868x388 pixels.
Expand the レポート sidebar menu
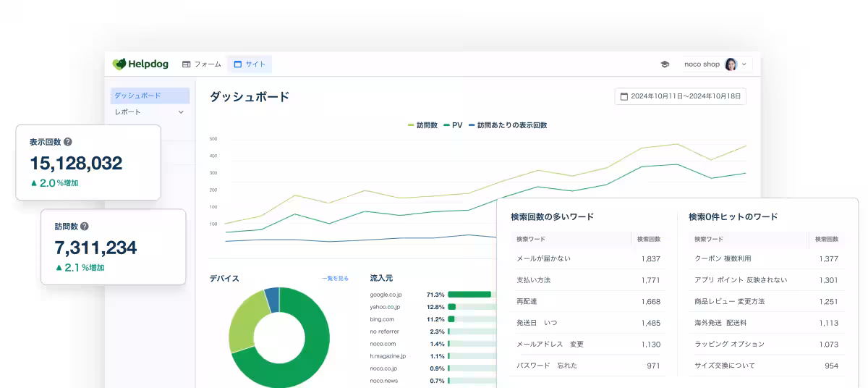click(180, 112)
